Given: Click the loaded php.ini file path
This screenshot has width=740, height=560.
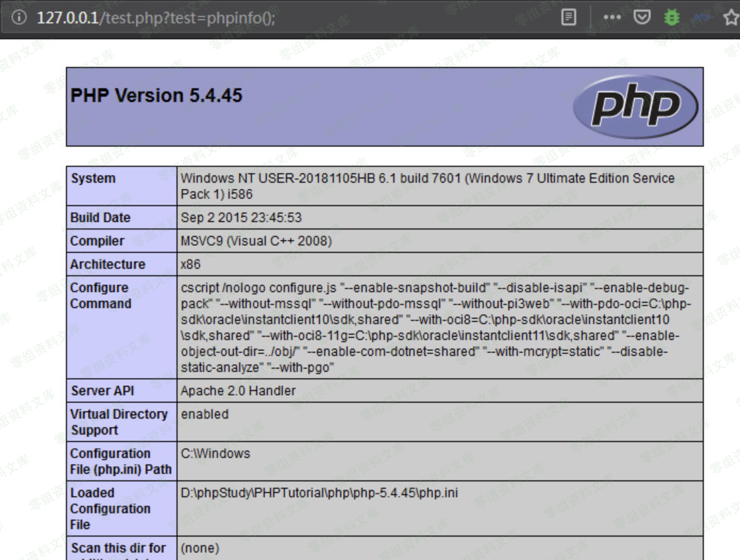Looking at the screenshot, I should 319,493.
